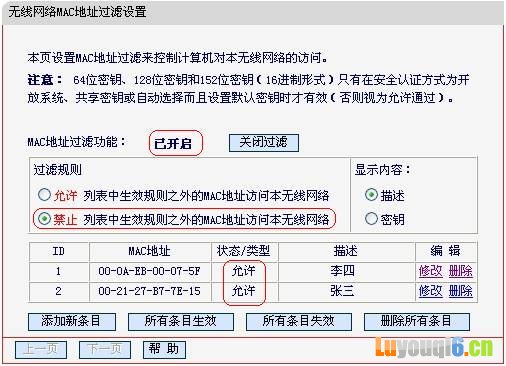
Task: Select the 禁止 filter rule radio button
Action: 44,219
